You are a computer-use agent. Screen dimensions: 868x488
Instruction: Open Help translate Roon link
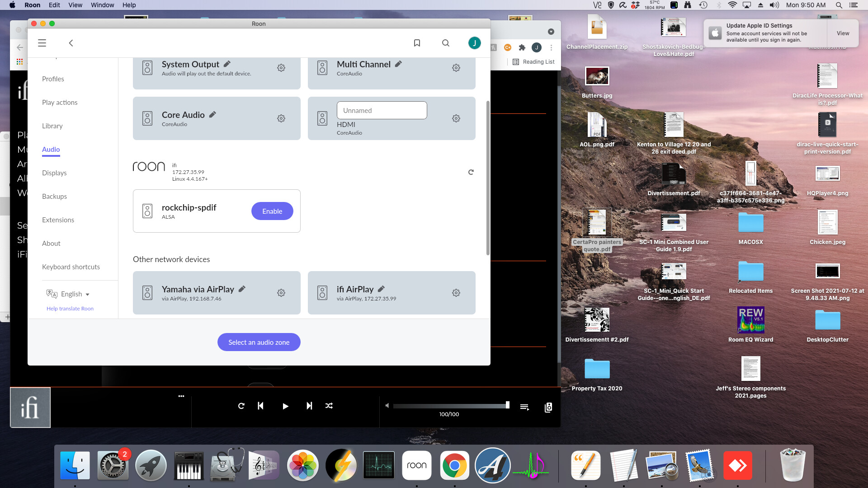(70, 309)
